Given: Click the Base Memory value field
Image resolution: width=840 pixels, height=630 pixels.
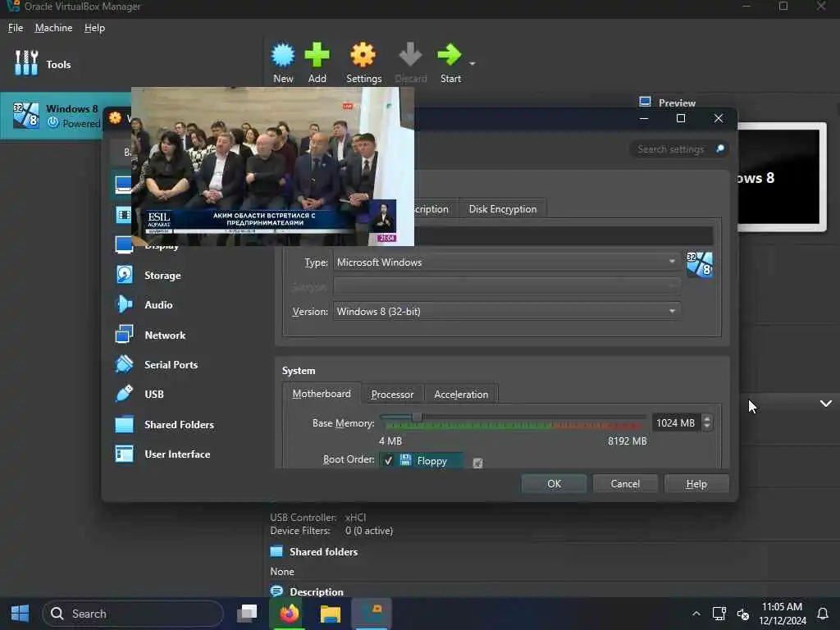Looking at the screenshot, I should click(676, 422).
